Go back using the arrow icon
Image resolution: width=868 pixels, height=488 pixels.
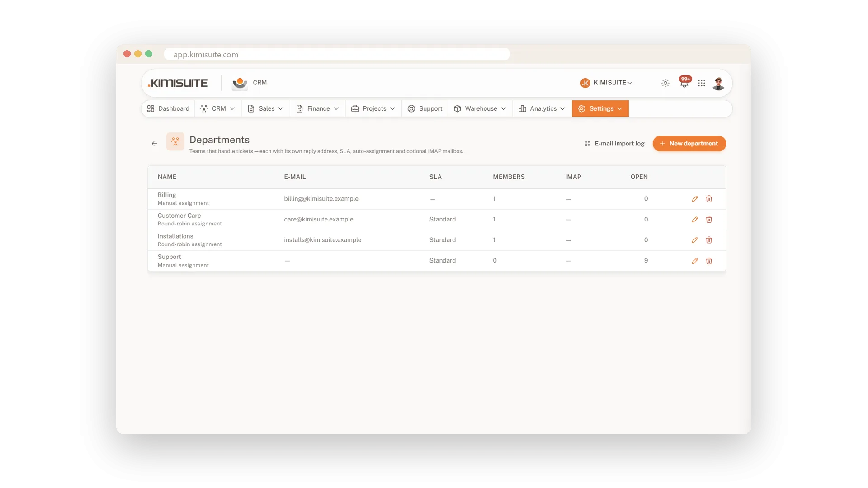click(x=155, y=144)
